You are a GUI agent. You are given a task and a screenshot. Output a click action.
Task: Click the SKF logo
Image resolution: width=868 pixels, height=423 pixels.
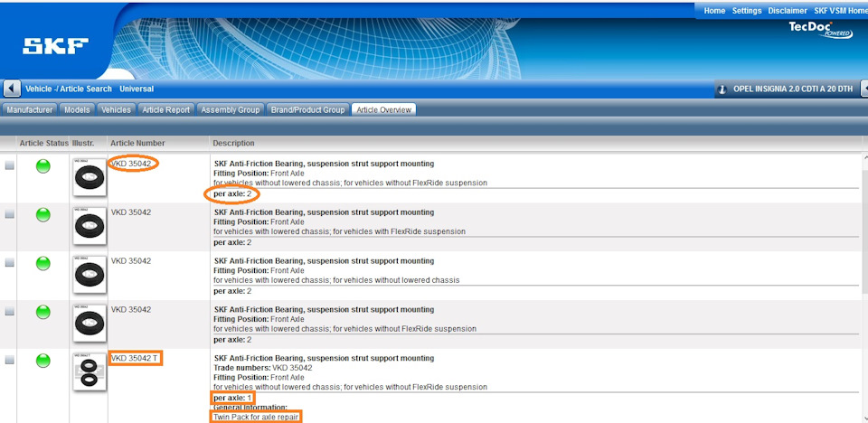click(x=55, y=46)
